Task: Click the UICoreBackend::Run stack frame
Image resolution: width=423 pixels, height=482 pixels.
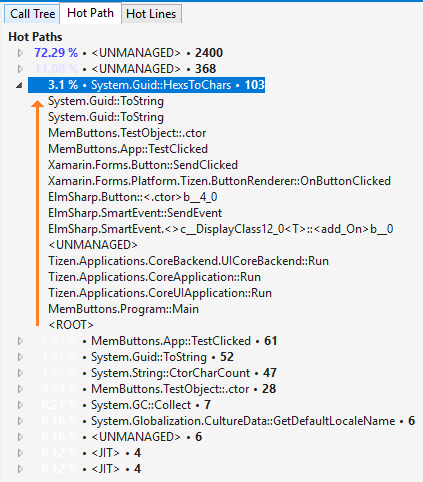Action: [x=188, y=261]
